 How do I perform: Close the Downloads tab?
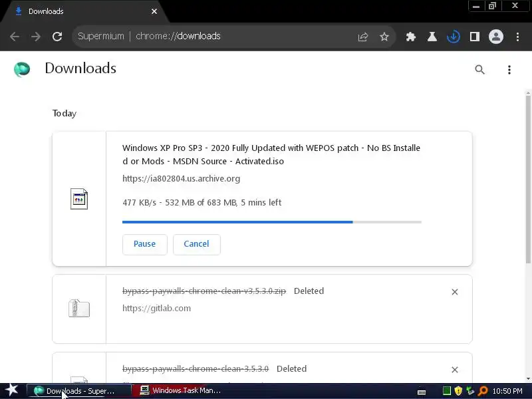pos(154,11)
